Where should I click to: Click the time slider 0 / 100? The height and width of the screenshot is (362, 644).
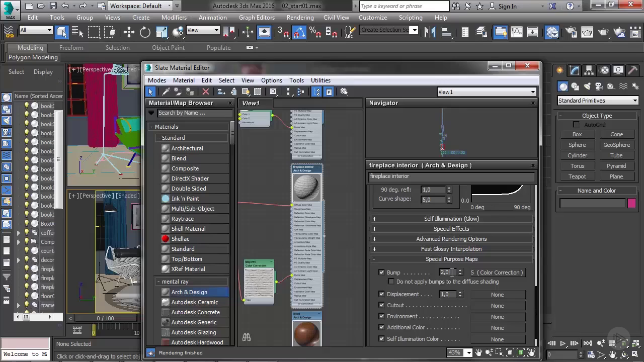(x=105, y=318)
